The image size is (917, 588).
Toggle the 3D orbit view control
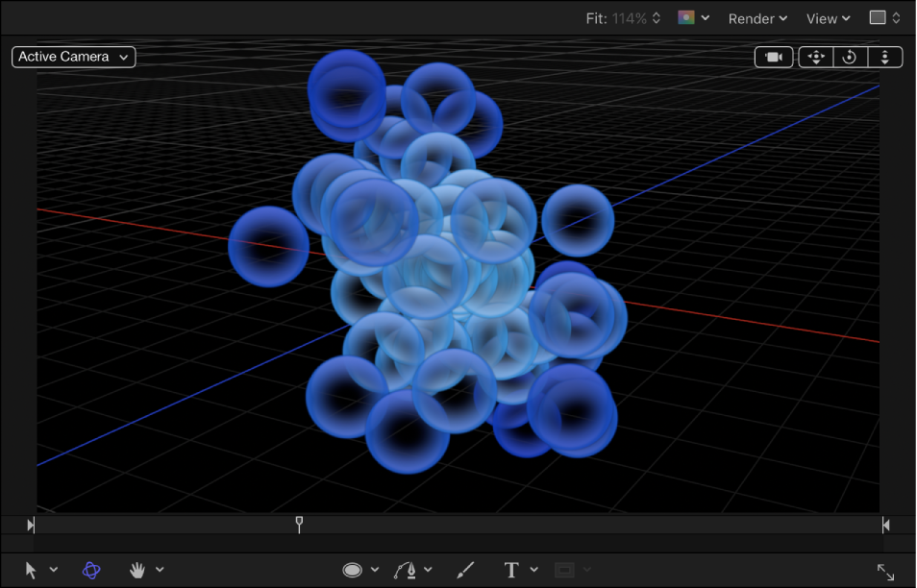point(850,57)
